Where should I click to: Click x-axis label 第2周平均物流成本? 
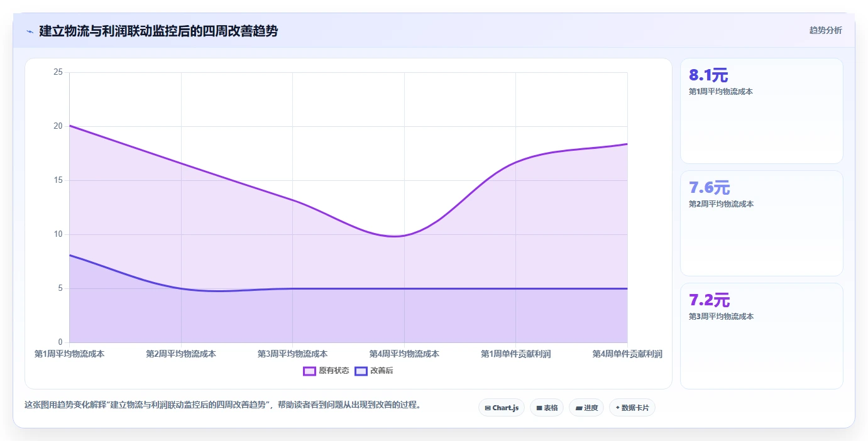[181, 354]
